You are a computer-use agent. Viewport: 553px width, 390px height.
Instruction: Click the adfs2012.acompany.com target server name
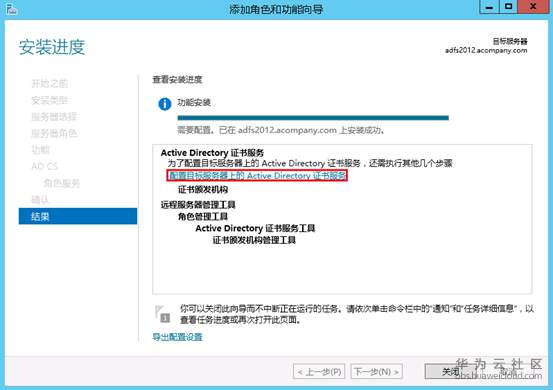(x=486, y=50)
